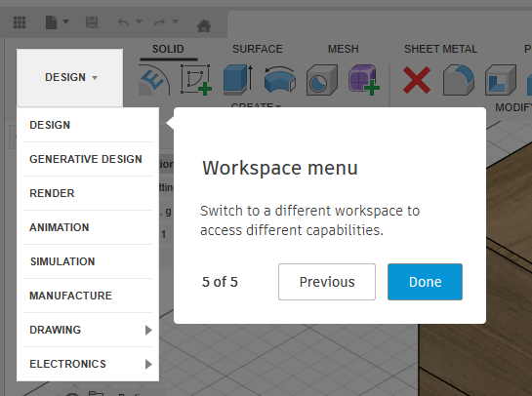The image size is (532, 396).
Task: Expand the DRAWING submenu arrow
Action: [148, 330]
